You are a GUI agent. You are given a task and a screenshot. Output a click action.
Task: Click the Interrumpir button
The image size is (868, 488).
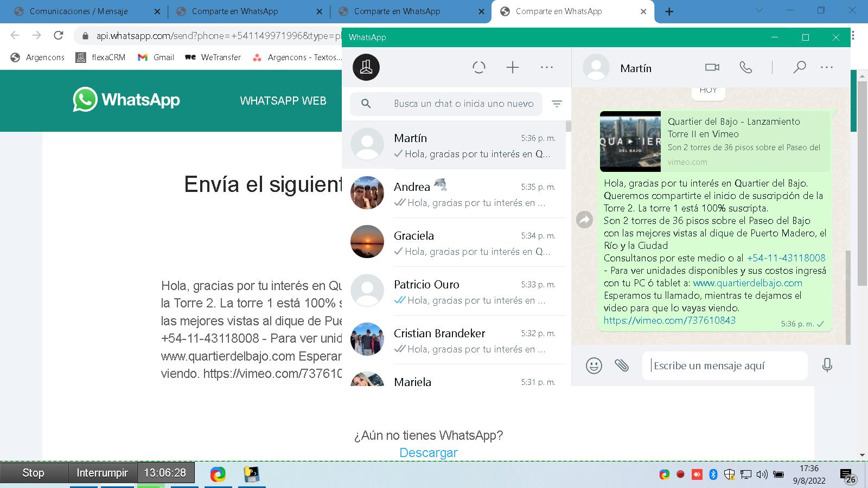(102, 473)
